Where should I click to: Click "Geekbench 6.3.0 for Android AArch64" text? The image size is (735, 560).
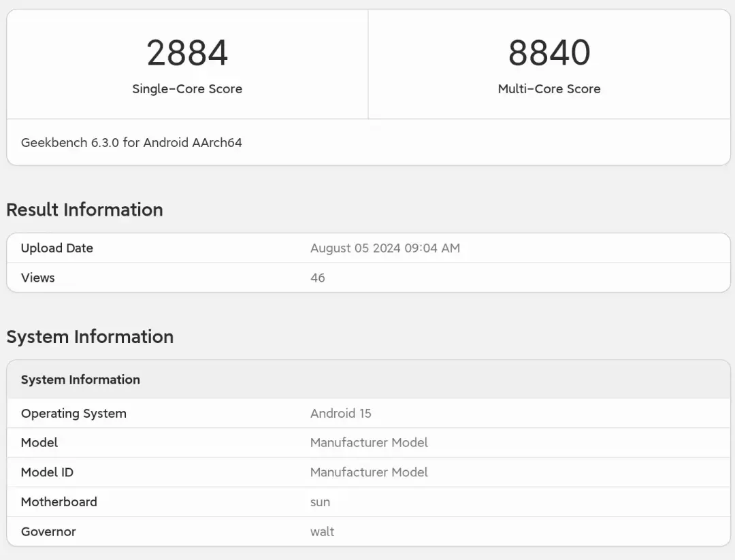click(131, 142)
